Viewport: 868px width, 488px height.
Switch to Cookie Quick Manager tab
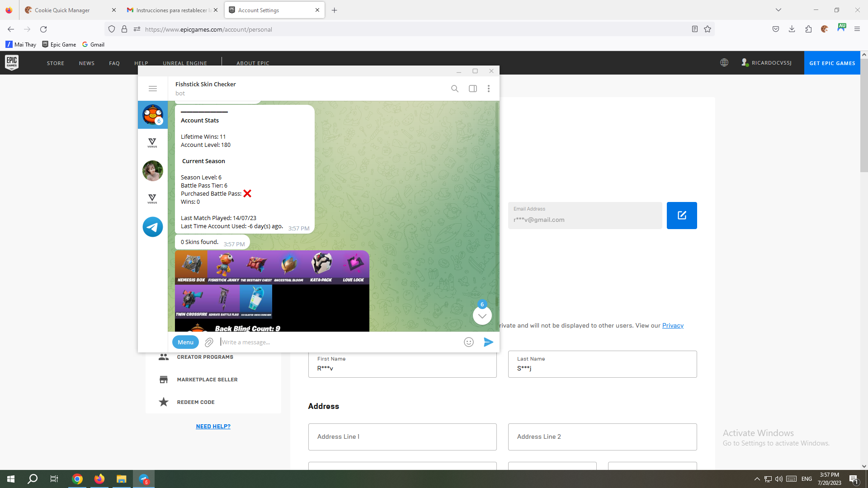71,10
